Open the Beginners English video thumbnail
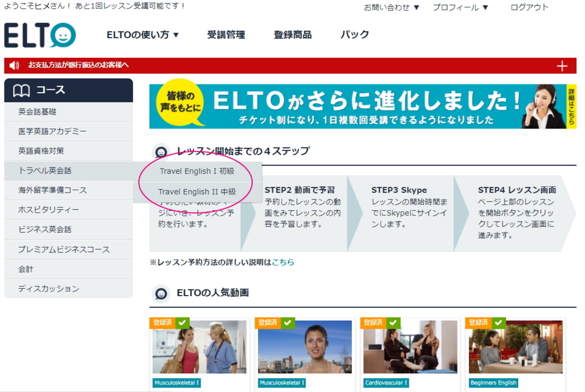The image size is (585, 392). tap(516, 347)
